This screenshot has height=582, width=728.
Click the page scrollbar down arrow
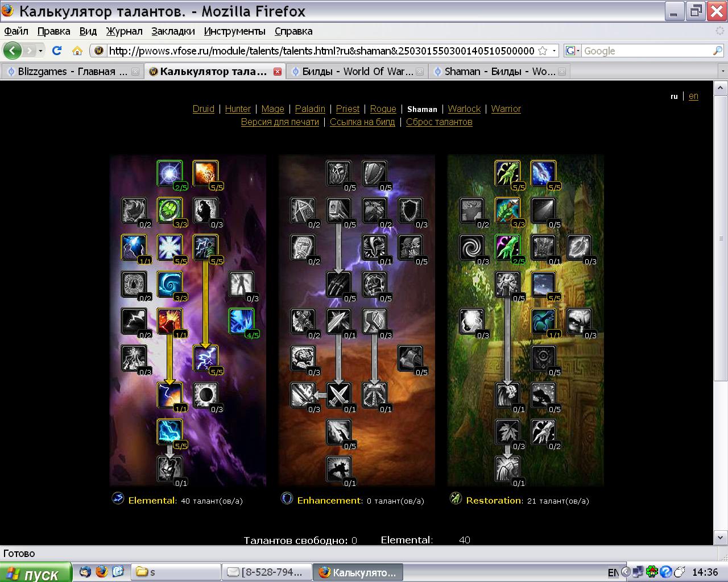tap(720, 537)
